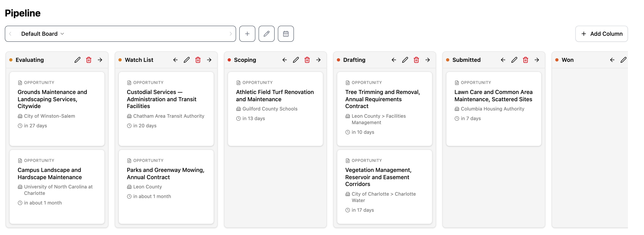Screen dimensions: 644x235
Task: Delete the Drafting column
Action: coord(416,60)
